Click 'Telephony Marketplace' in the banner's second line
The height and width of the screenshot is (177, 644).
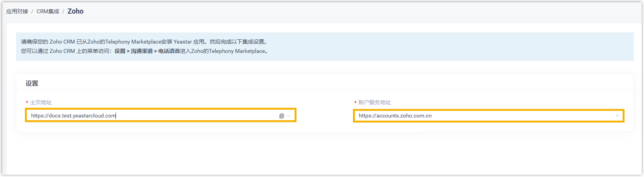[237, 51]
